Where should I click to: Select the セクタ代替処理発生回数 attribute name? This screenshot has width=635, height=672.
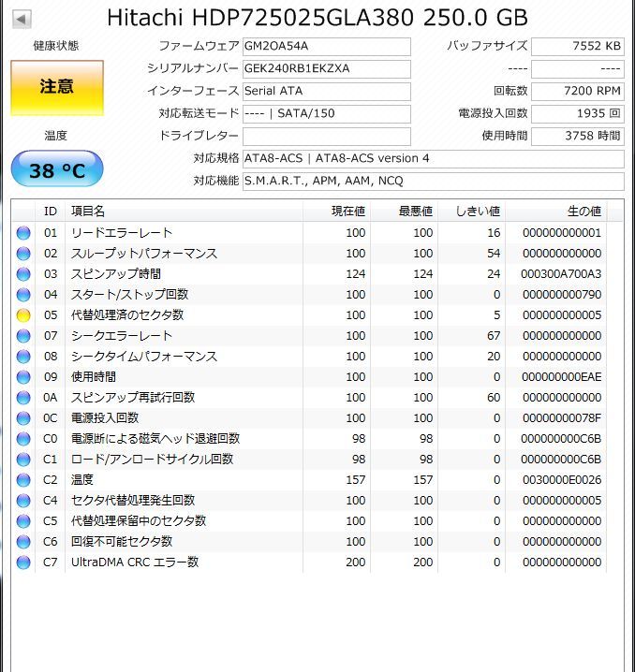133,500
